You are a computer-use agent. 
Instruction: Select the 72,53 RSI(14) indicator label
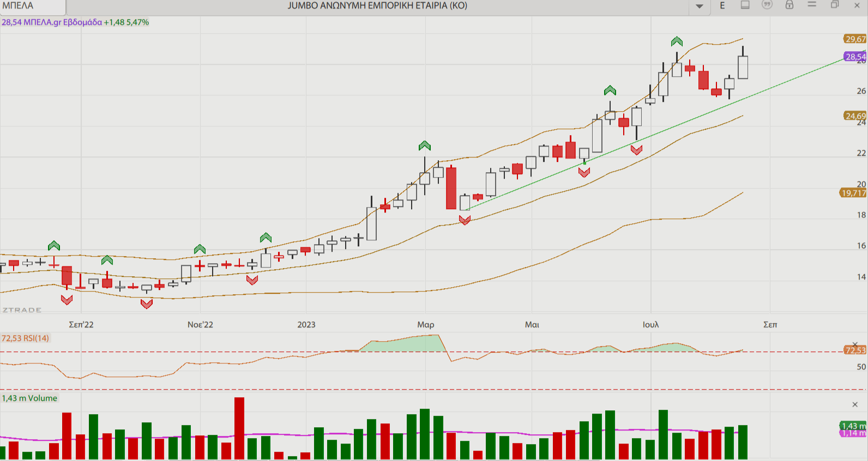point(25,338)
